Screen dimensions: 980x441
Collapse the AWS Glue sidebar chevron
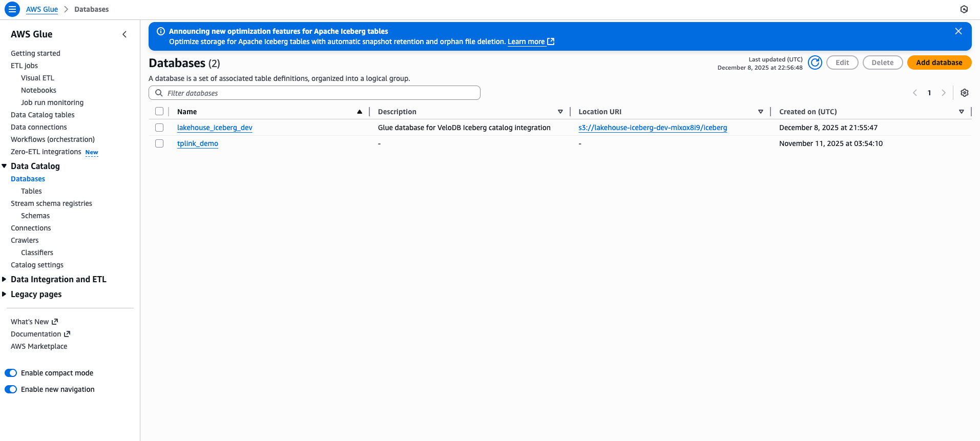(124, 34)
